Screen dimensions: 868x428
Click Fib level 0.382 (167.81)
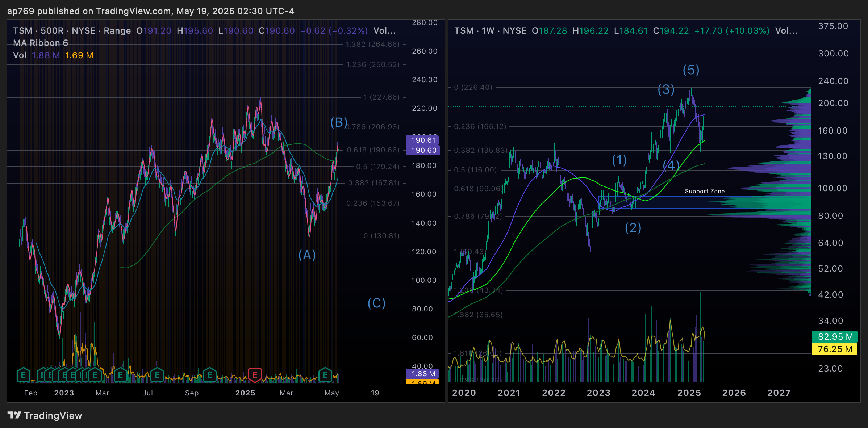[x=374, y=183]
